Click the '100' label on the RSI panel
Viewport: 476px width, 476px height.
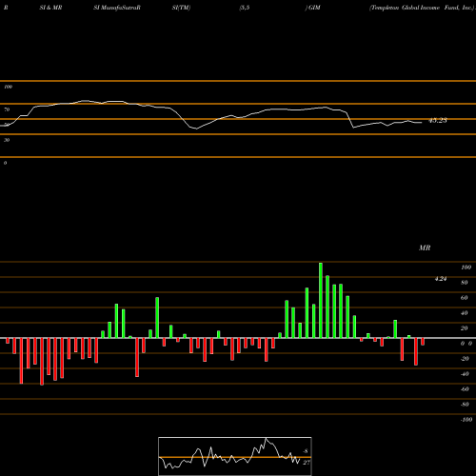8,87
